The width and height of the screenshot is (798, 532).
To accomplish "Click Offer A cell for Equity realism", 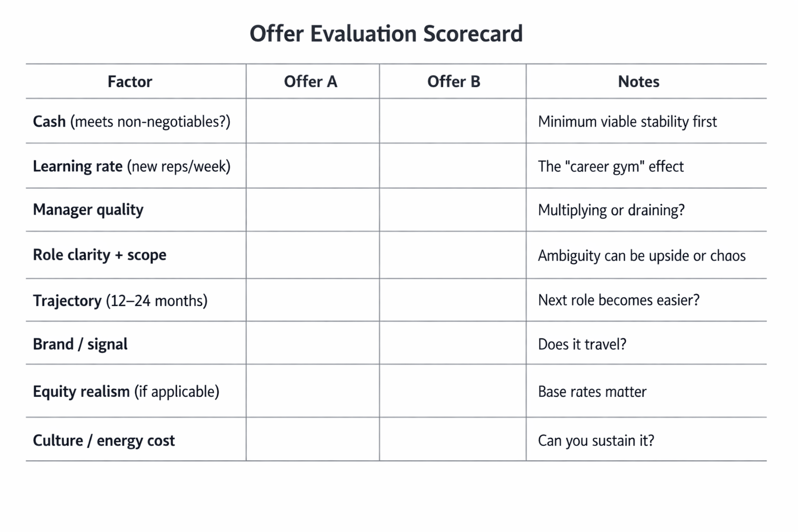I will [x=313, y=391].
